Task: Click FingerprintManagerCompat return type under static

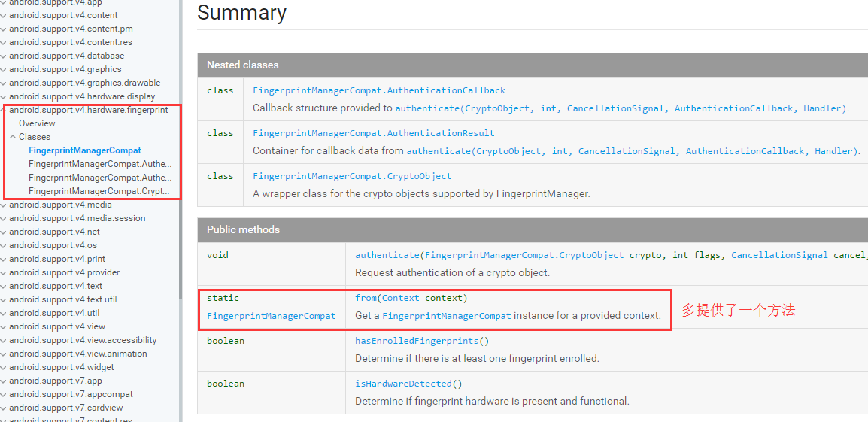Action: click(x=271, y=316)
